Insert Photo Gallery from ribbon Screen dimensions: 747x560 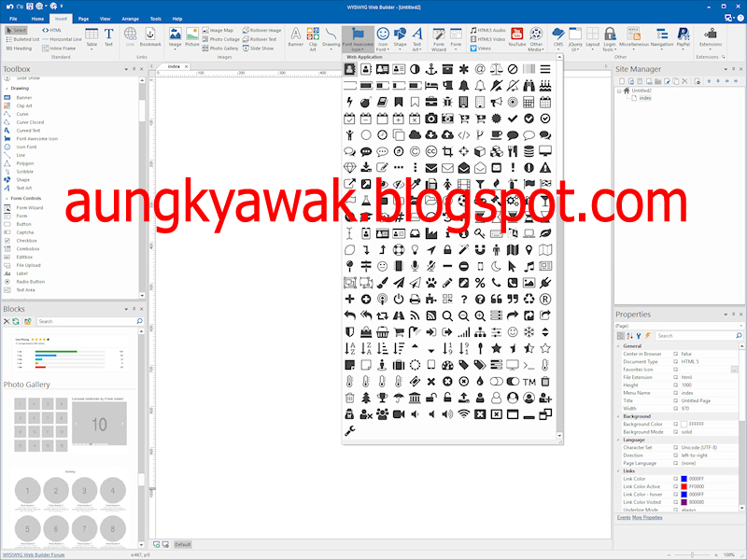(x=220, y=49)
